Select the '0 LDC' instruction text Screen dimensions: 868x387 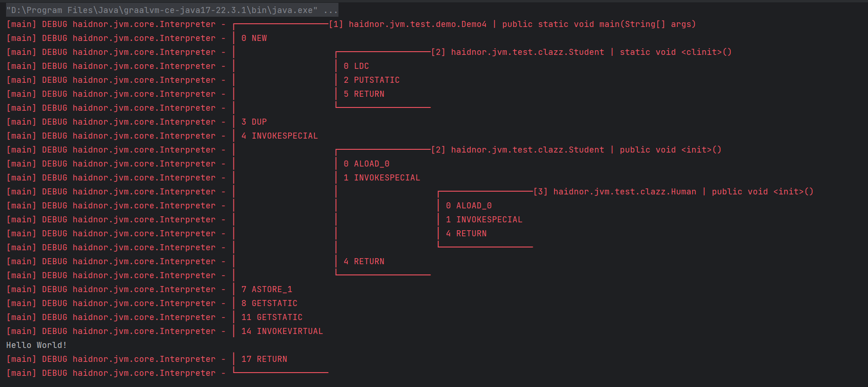coord(357,66)
